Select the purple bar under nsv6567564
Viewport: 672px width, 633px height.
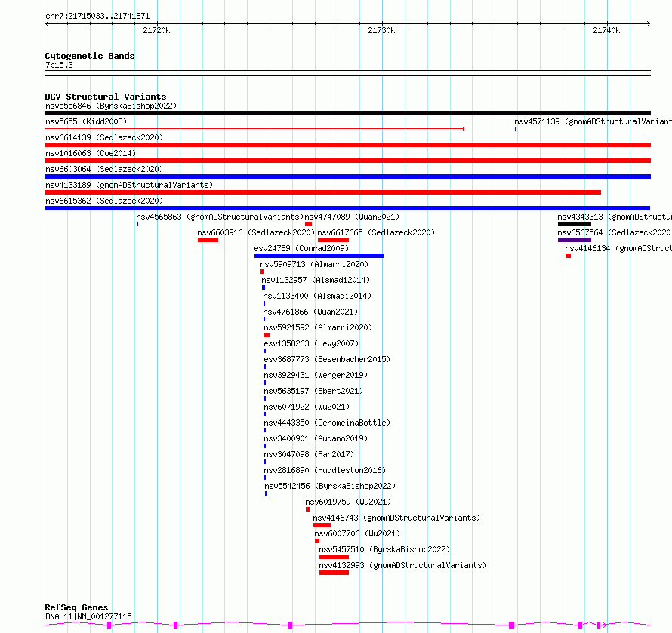pos(575,240)
